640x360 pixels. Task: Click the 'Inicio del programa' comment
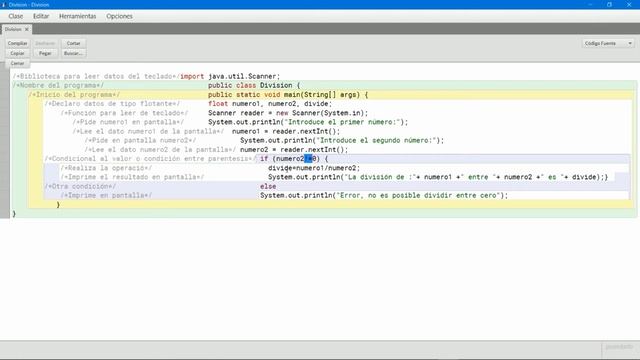point(74,95)
